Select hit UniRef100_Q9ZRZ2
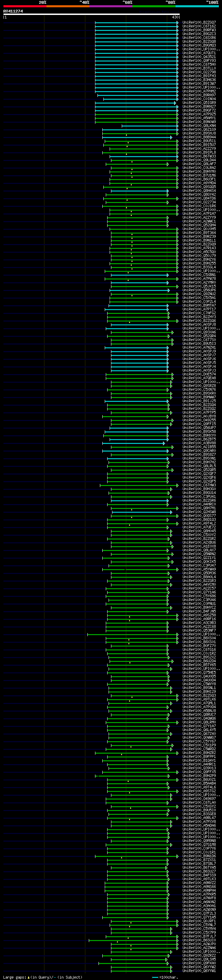The image size is (222, 980). pos(199,955)
